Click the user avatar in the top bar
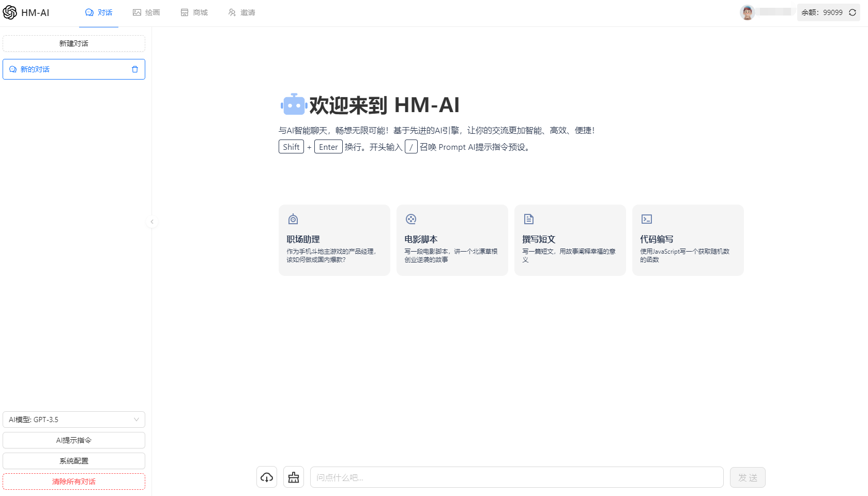 coord(747,12)
